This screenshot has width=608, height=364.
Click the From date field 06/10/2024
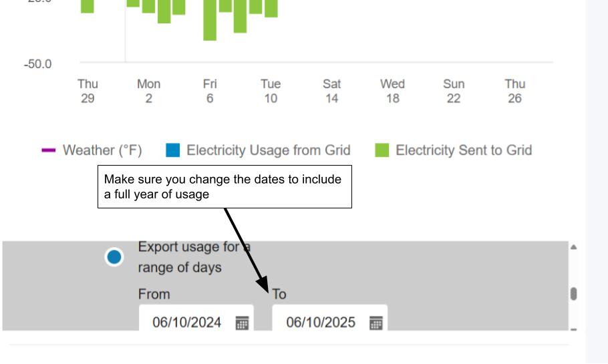[196, 318]
